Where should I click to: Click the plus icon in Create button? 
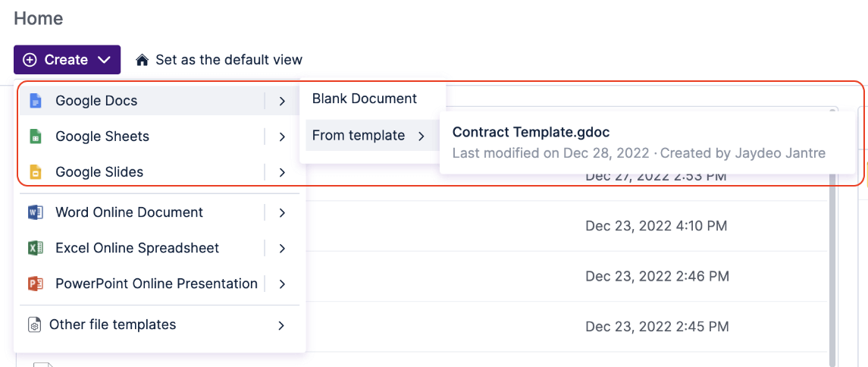coord(30,60)
